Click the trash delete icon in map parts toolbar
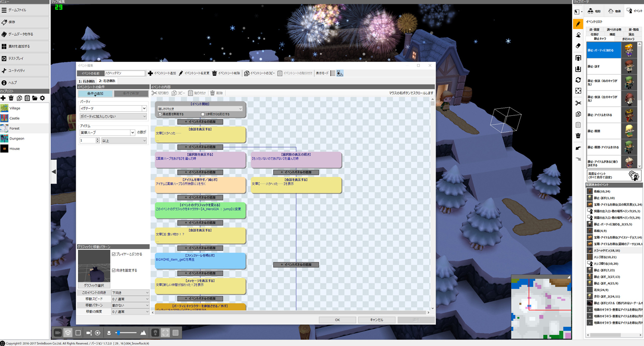644x346 pixels. click(578, 135)
